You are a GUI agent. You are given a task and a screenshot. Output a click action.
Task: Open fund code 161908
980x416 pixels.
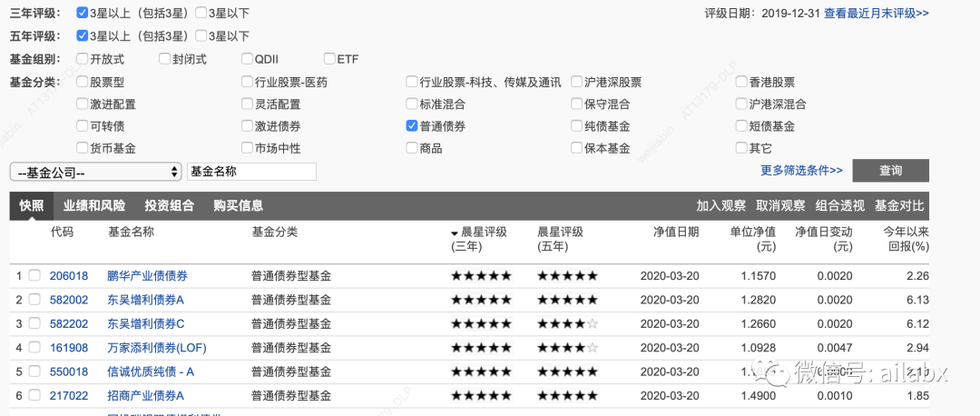tap(69, 348)
